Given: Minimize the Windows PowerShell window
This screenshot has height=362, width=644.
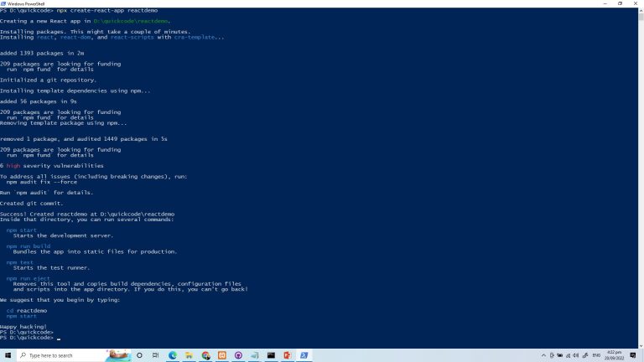Looking at the screenshot, I should tap(605, 3).
